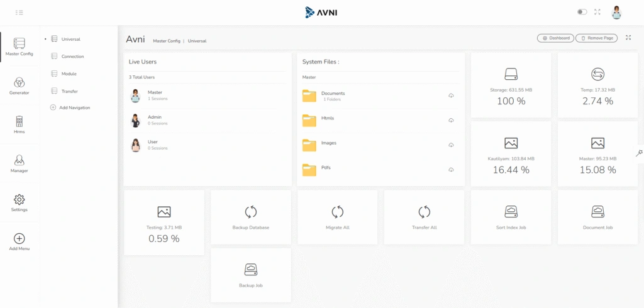Click the Remove Page button

click(597, 38)
